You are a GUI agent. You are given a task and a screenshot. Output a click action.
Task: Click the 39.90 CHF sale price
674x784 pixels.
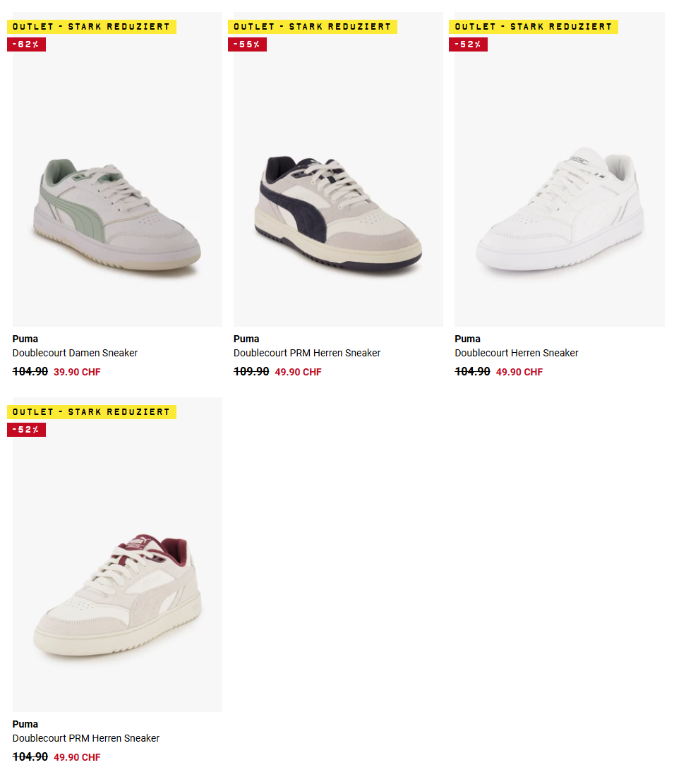click(77, 372)
